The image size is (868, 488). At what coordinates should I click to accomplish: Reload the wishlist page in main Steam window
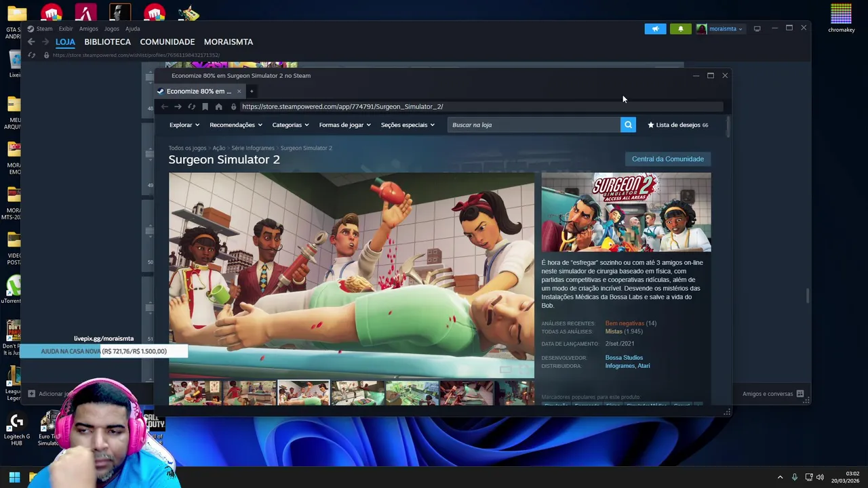(x=31, y=55)
